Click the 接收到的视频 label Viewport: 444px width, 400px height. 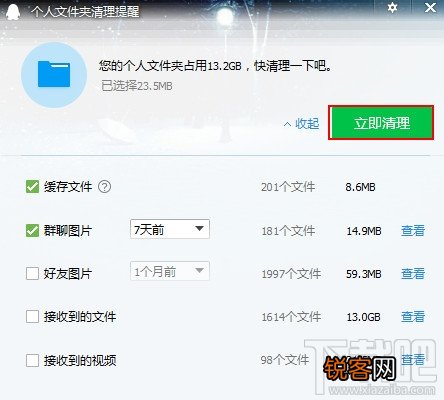pos(80,360)
